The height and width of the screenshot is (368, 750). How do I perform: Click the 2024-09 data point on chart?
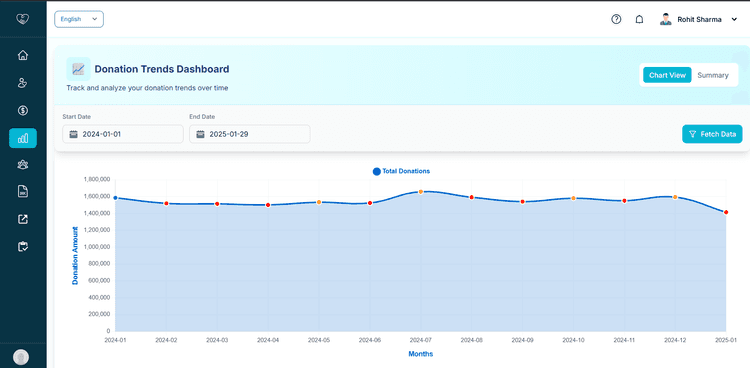[522, 201]
